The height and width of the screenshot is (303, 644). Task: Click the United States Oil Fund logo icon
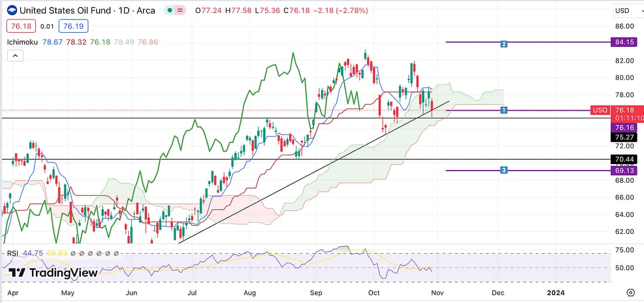[11, 11]
